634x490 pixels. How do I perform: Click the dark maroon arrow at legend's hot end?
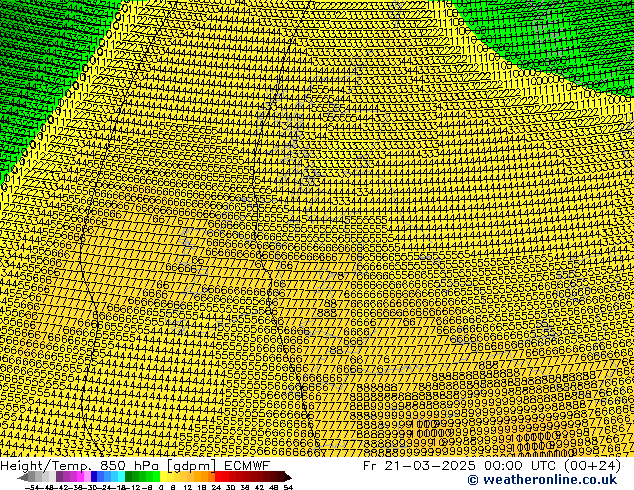(x=287, y=477)
